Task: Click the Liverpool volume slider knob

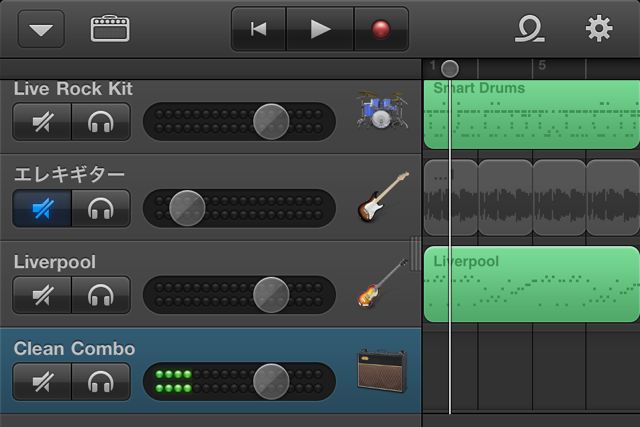Action: [x=271, y=294]
